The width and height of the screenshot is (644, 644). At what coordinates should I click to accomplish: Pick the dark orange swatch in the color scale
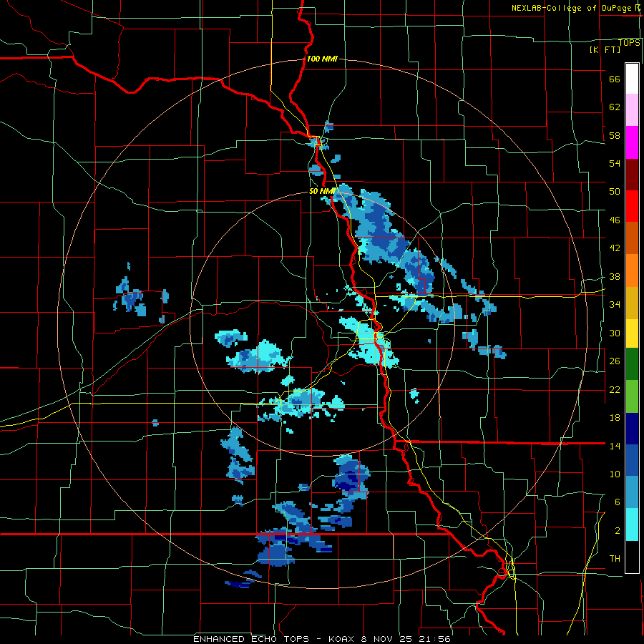(632, 238)
